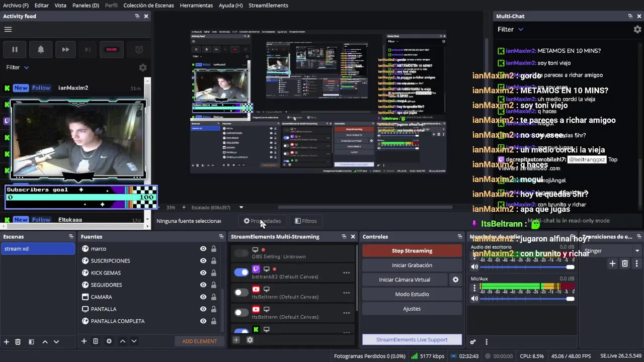Open more options for beltranb92 Twitch output

[346, 273]
